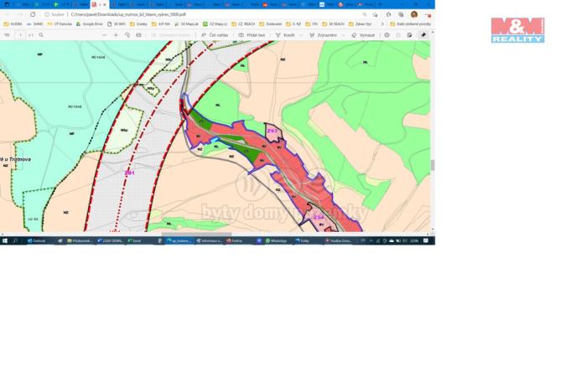Image resolution: width=571 pixels, height=392 pixels.
Task: Select the Vymazat eraser tool
Action: [364, 35]
